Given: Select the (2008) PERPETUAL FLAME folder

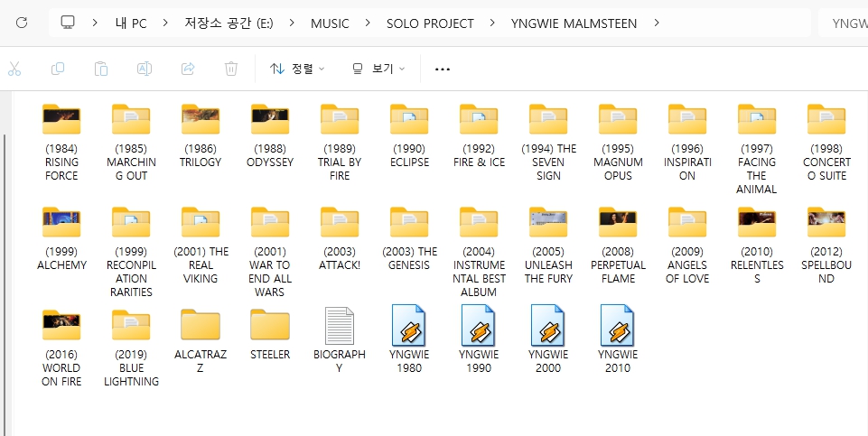Looking at the screenshot, I should tap(618, 246).
